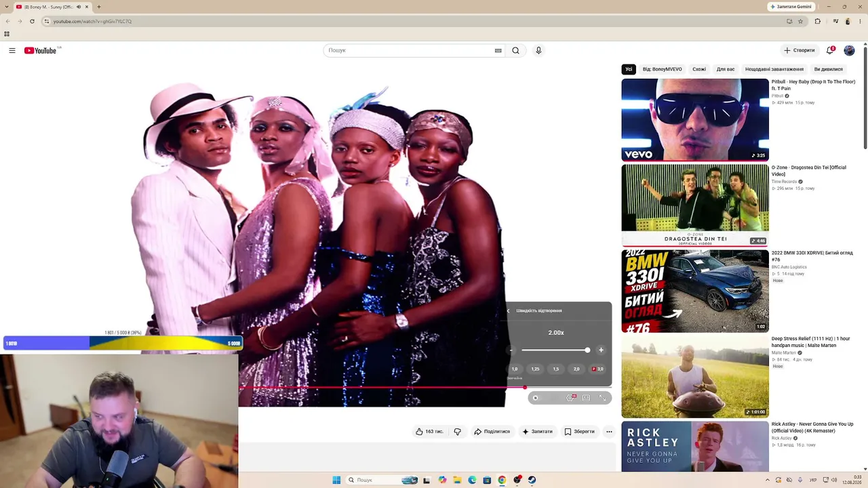
Task: Go back from the playback speed menu
Action: pyautogui.click(x=508, y=311)
